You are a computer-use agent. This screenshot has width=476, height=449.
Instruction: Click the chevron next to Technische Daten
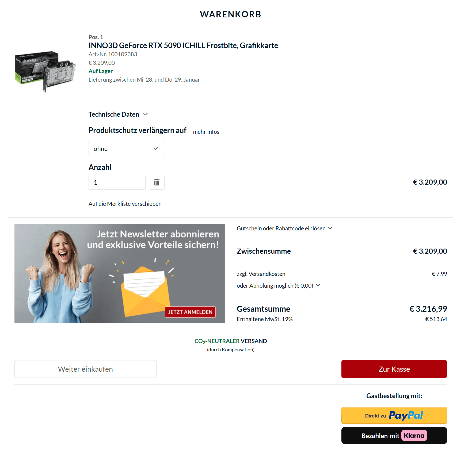click(x=146, y=114)
